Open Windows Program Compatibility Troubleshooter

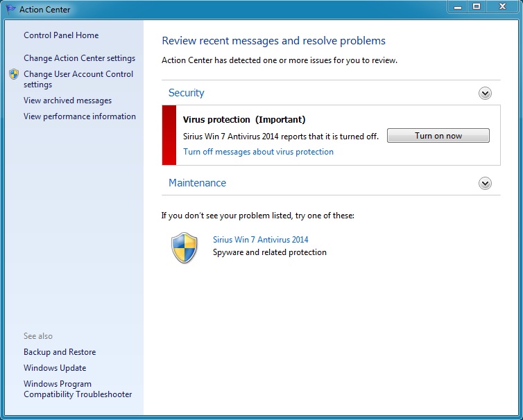[x=78, y=389]
